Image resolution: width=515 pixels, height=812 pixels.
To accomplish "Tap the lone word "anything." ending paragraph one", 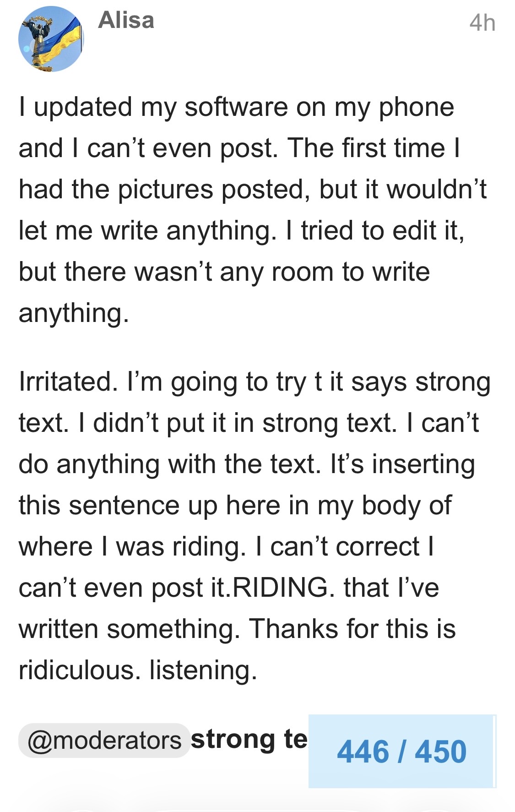I will (x=74, y=313).
